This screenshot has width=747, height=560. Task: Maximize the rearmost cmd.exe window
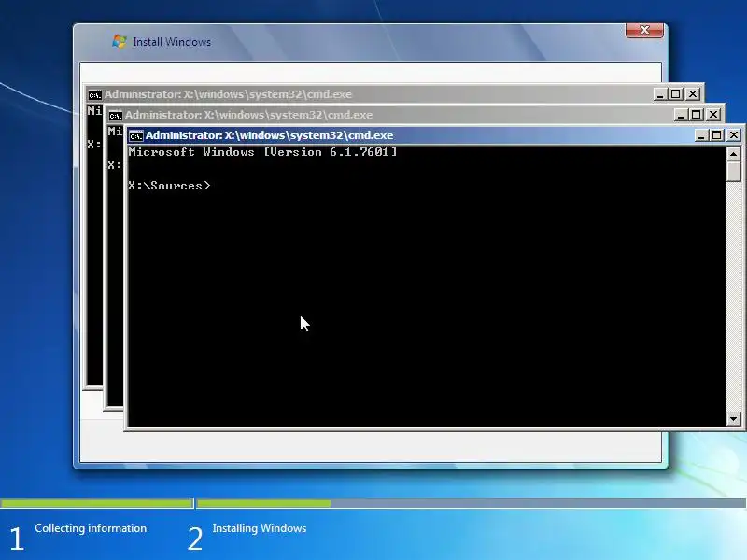(675, 94)
